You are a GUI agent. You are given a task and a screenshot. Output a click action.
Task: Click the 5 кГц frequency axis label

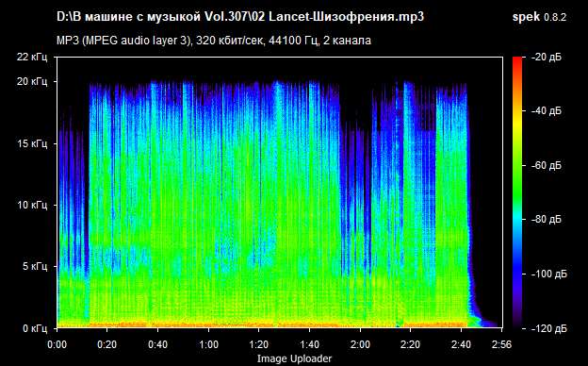click(x=35, y=267)
